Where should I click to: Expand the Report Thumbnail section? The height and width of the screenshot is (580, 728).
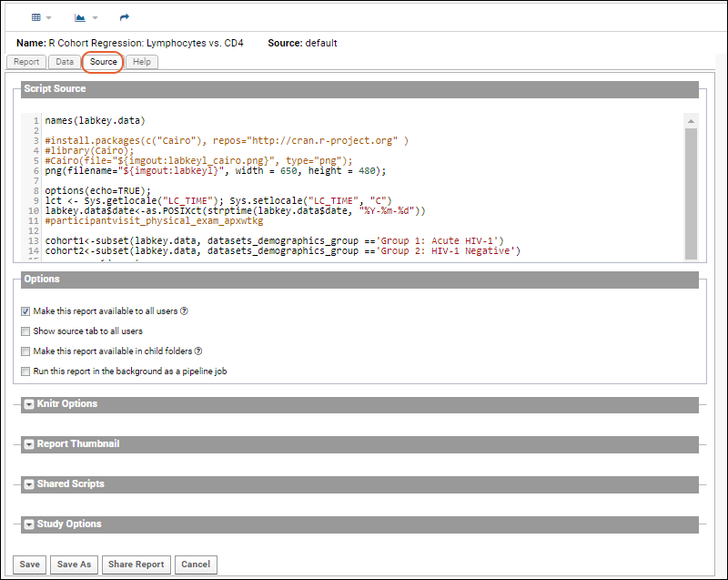click(29, 444)
